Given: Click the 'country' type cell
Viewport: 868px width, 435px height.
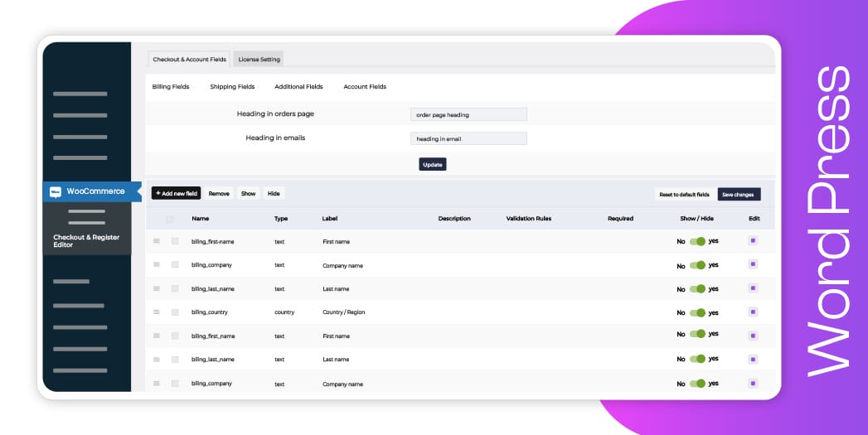Looking at the screenshot, I should point(284,312).
